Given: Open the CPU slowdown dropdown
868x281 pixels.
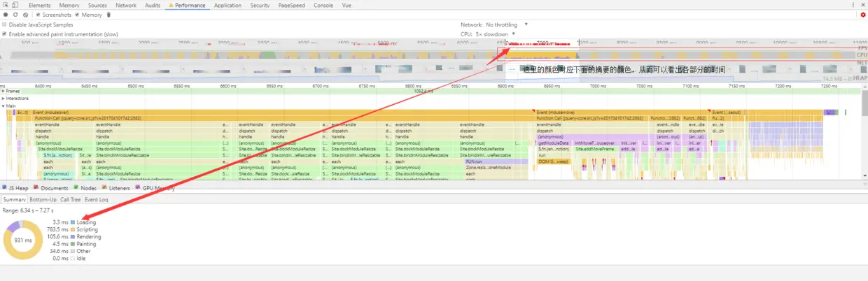Looking at the screenshot, I should [x=496, y=34].
